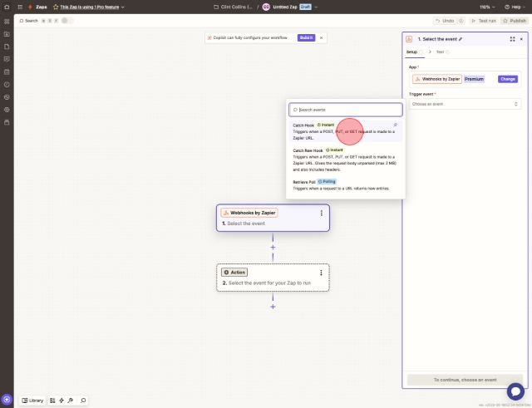Click the Premium badge

[x=474, y=79]
